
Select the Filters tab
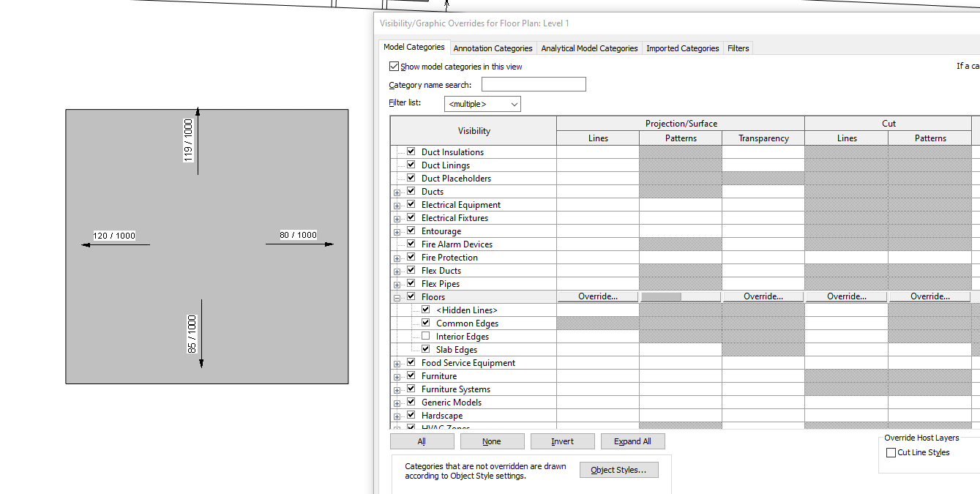pyautogui.click(x=738, y=48)
